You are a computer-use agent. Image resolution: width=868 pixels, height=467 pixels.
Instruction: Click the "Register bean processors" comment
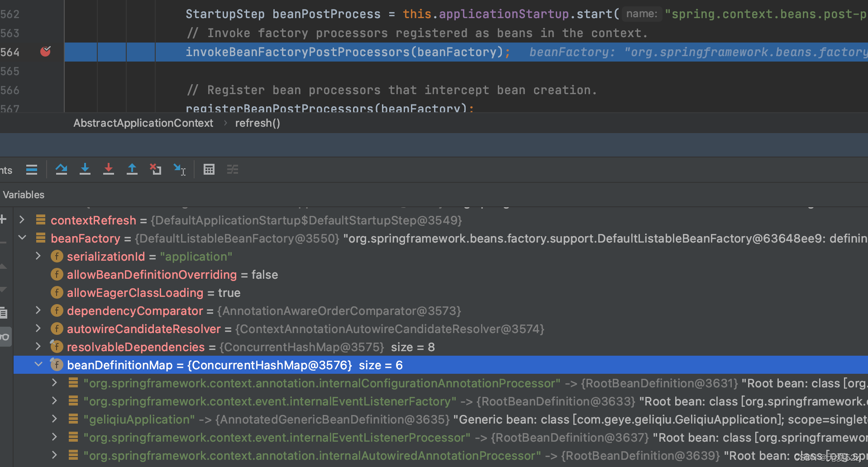(391, 90)
